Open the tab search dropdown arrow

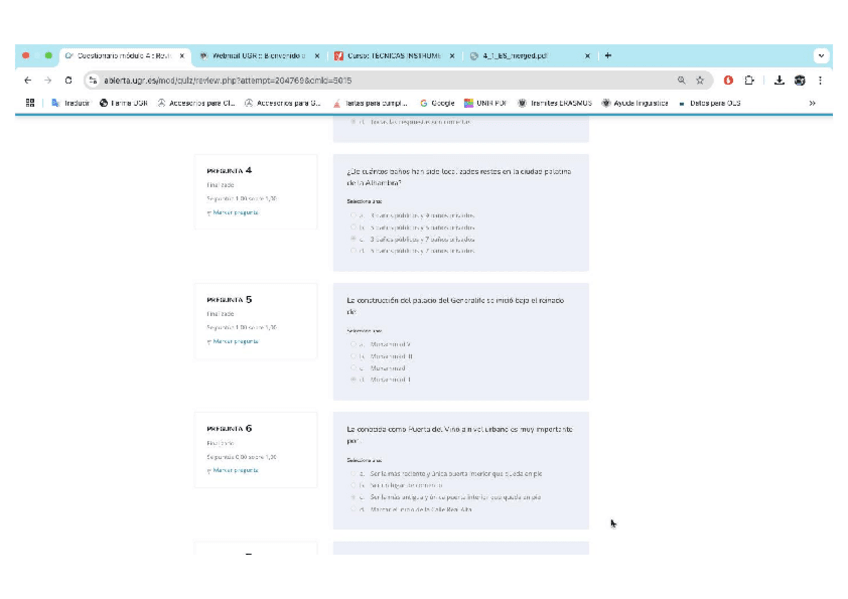(x=821, y=56)
